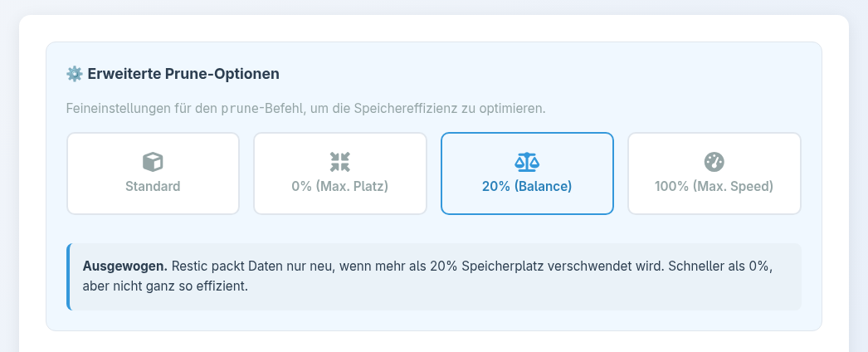Screen dimensions: 868x352
Task: Click the "20% (Balance)" blue label
Action: tap(527, 186)
